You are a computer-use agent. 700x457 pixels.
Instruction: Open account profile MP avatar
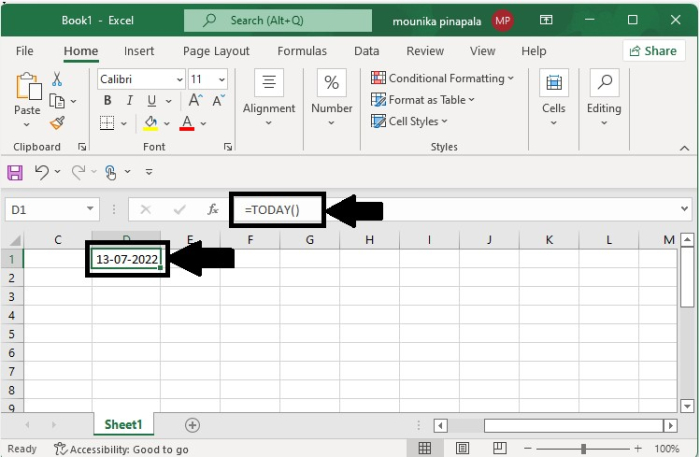click(503, 21)
